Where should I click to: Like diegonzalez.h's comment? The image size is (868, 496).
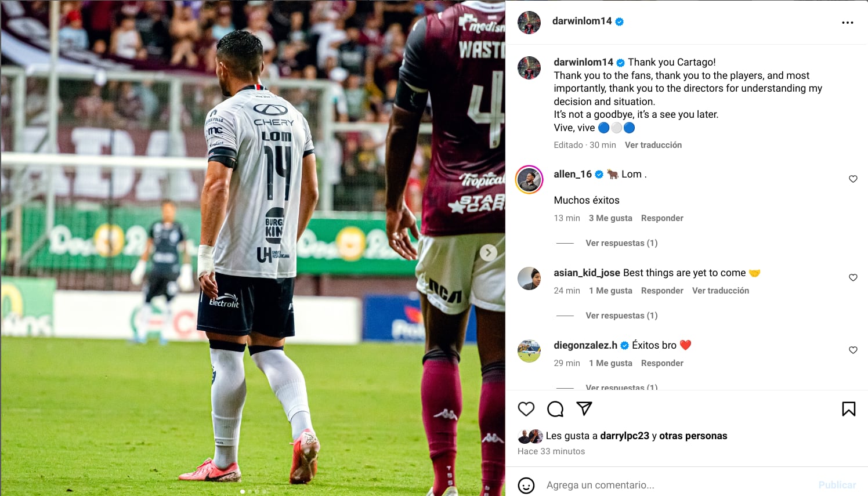pos(853,350)
